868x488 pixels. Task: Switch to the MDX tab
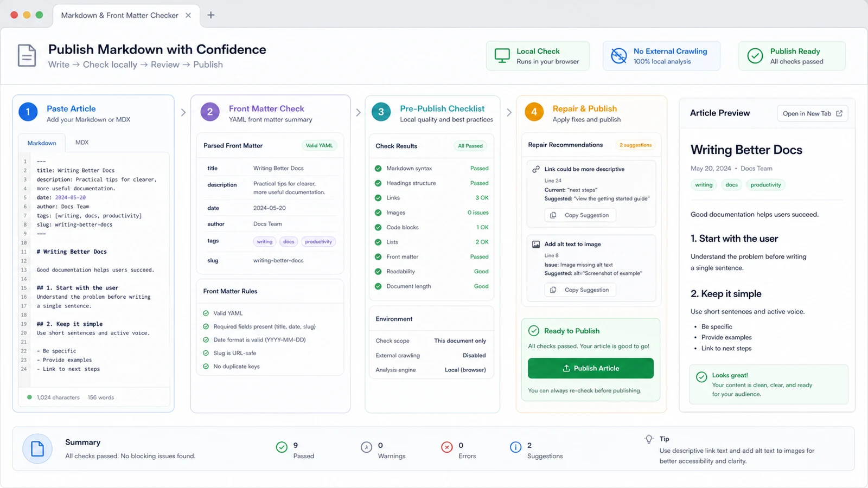pyautogui.click(x=82, y=143)
